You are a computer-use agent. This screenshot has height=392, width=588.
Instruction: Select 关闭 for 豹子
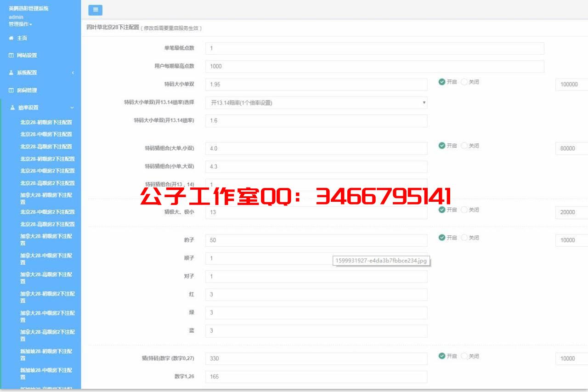point(464,238)
